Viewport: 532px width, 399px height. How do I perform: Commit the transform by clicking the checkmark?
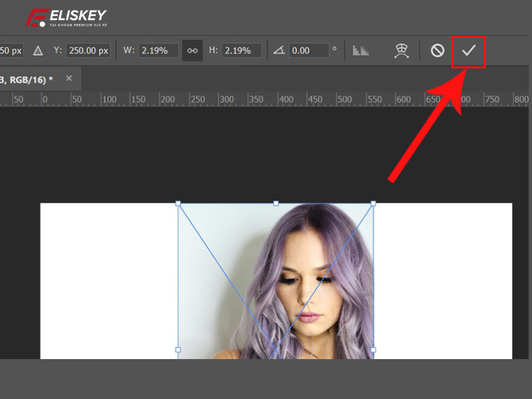(467, 51)
